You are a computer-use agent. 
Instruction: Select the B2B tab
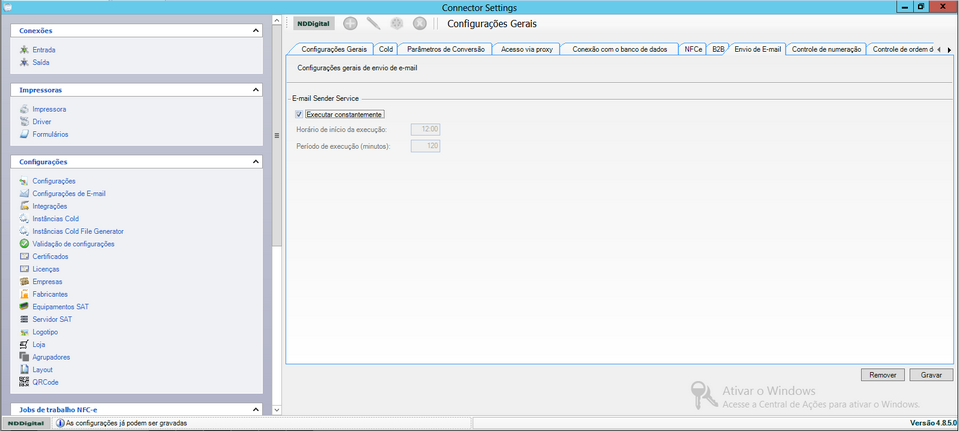click(718, 50)
